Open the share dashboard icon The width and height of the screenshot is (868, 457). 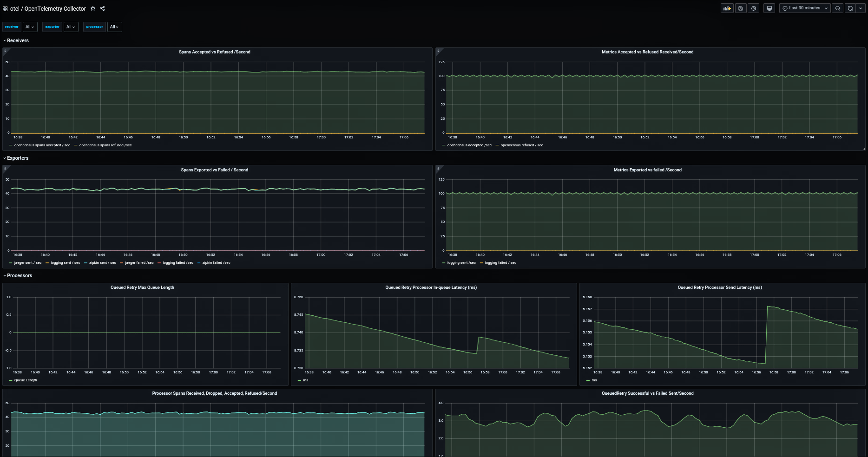(x=102, y=8)
